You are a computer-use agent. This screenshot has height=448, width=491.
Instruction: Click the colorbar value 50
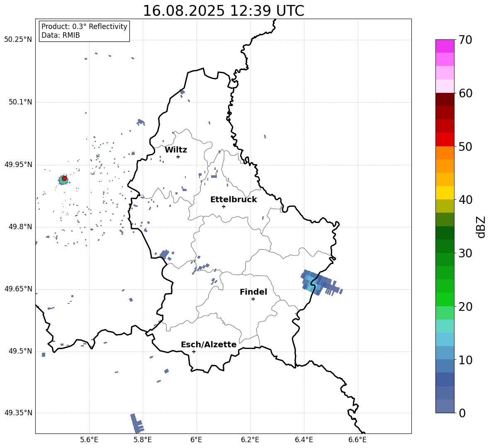click(x=465, y=147)
